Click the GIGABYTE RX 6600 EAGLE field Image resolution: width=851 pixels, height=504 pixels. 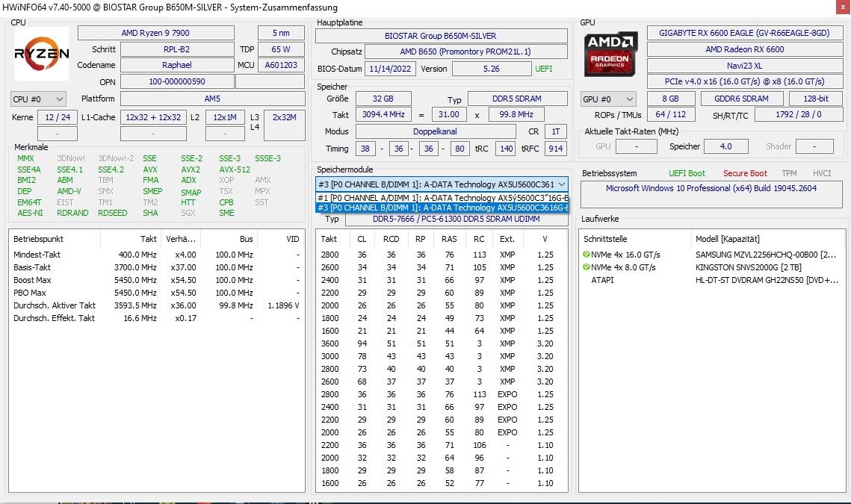(745, 33)
